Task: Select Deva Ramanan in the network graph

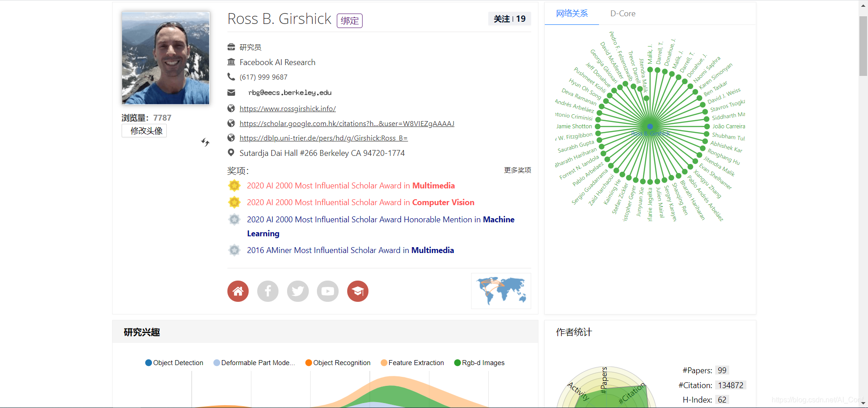Action: [579, 97]
